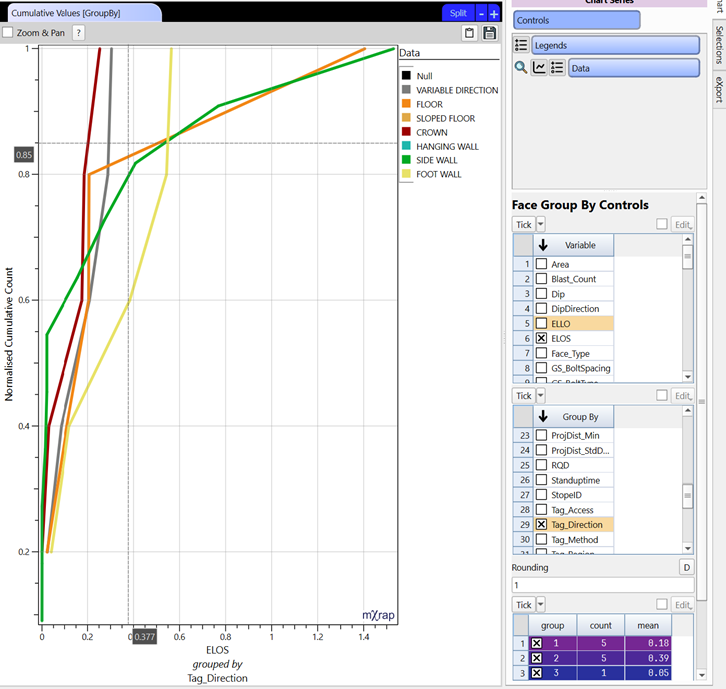Untick group 3 row checkbox

coord(537,673)
